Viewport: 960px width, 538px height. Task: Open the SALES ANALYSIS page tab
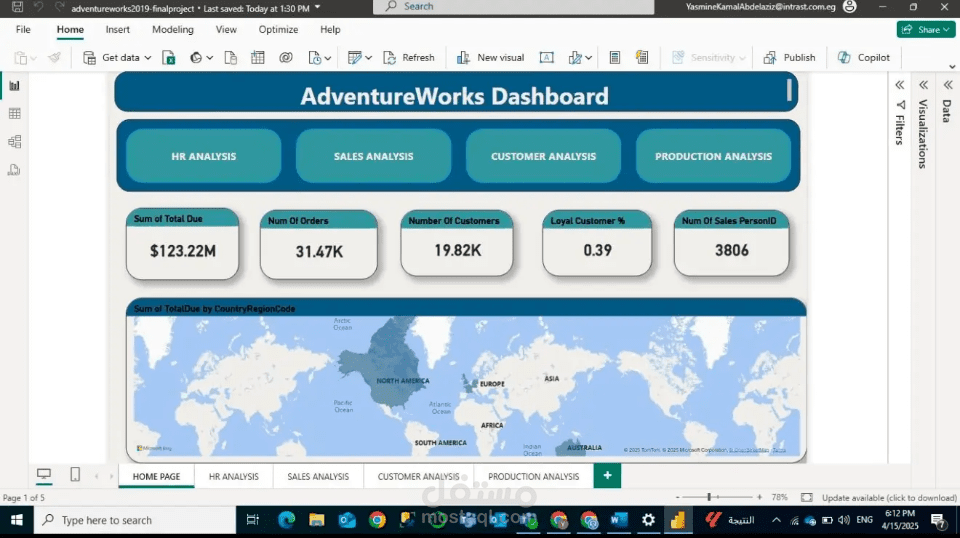click(x=318, y=476)
